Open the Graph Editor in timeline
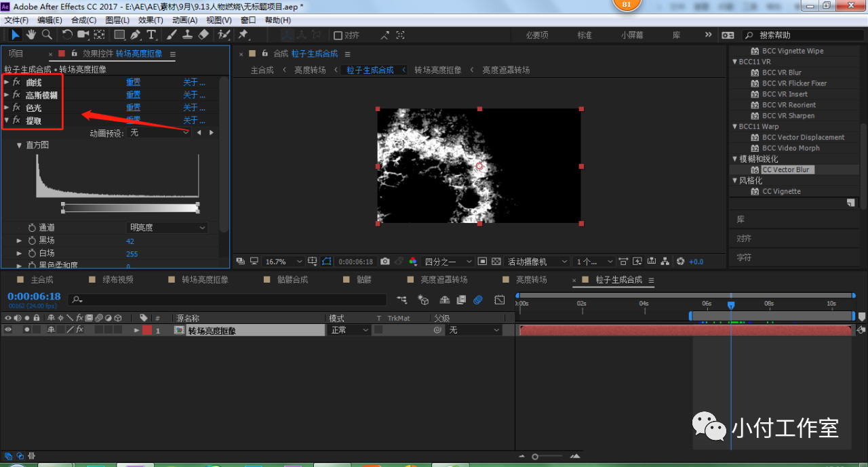 500,300
